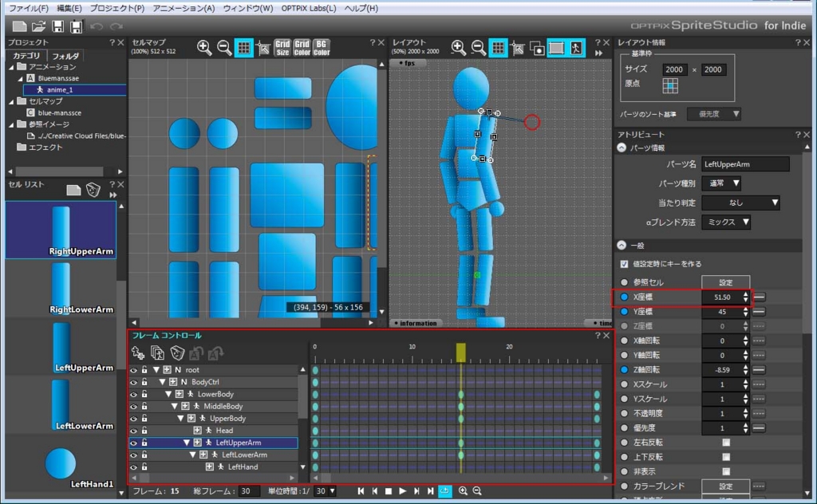817x504 pixels.
Task: Hide the Head part with its eye icon
Action: click(133, 431)
